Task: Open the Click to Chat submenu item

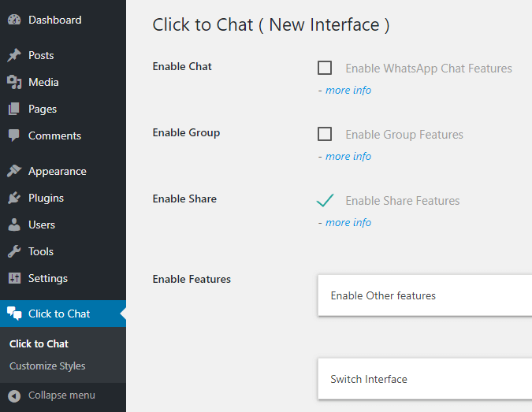Action: (39, 343)
